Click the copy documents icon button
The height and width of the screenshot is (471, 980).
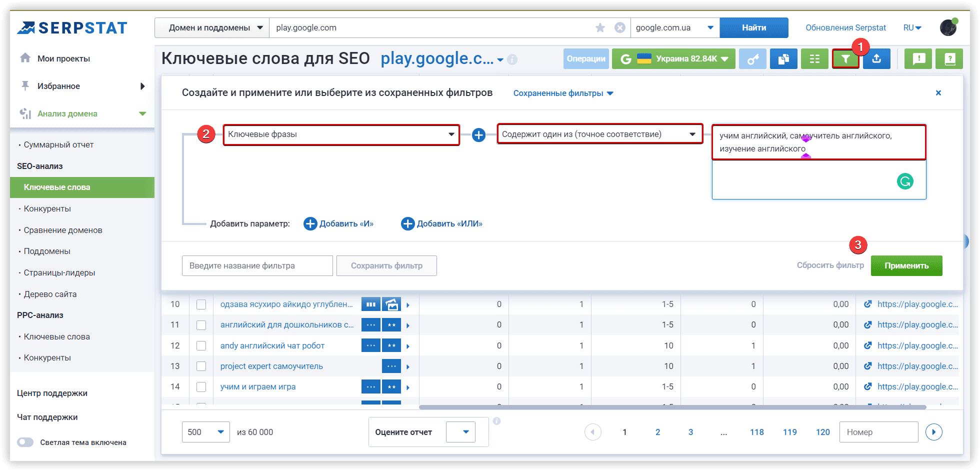click(783, 59)
